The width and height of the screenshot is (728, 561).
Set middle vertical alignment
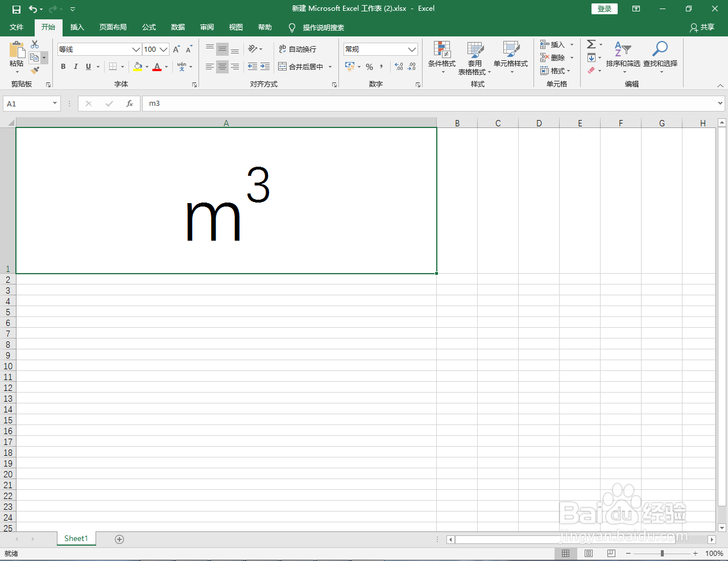(x=222, y=49)
